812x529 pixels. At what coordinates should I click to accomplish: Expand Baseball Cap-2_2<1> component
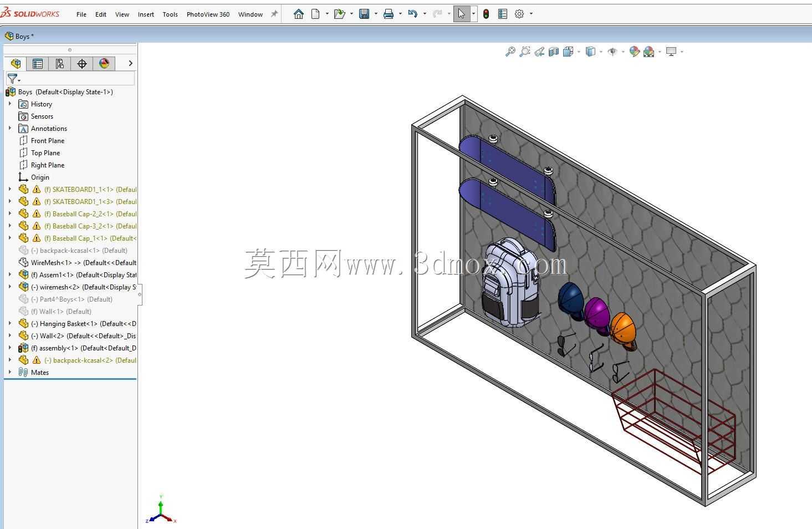(9, 213)
